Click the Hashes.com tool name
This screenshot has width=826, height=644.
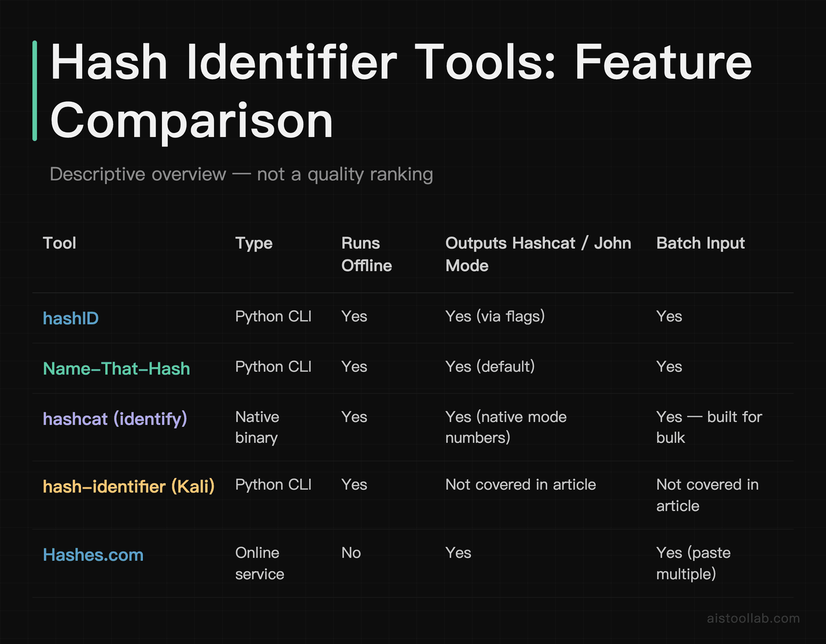pyautogui.click(x=93, y=554)
